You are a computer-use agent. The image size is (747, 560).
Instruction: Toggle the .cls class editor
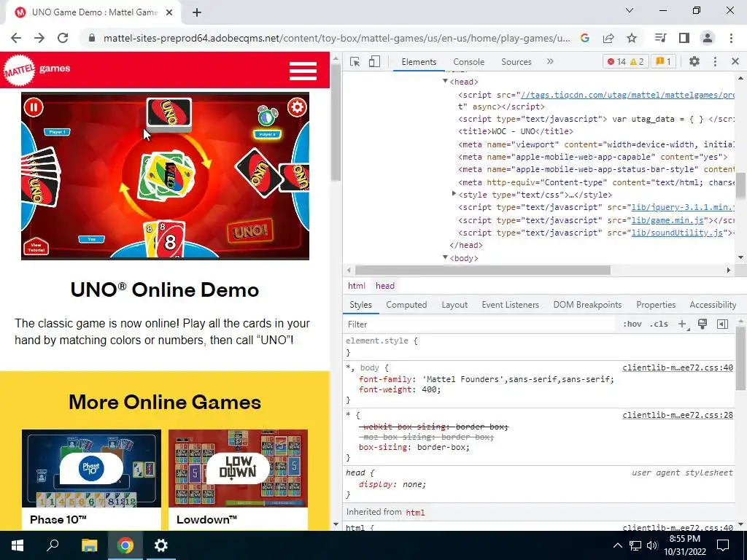pos(659,324)
